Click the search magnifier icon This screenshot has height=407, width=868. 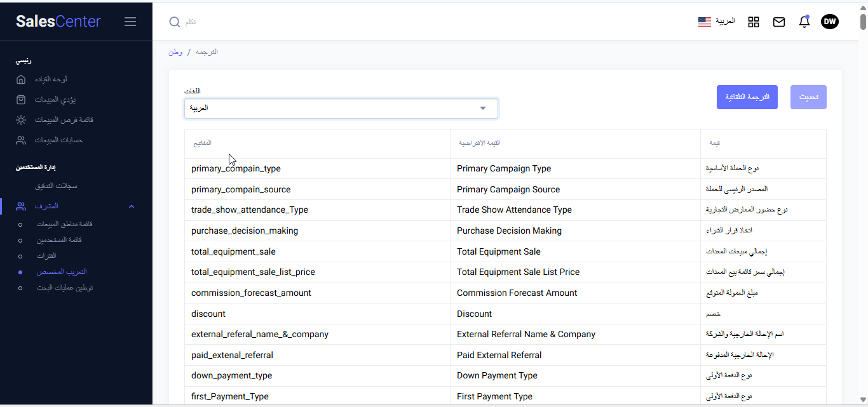(174, 22)
